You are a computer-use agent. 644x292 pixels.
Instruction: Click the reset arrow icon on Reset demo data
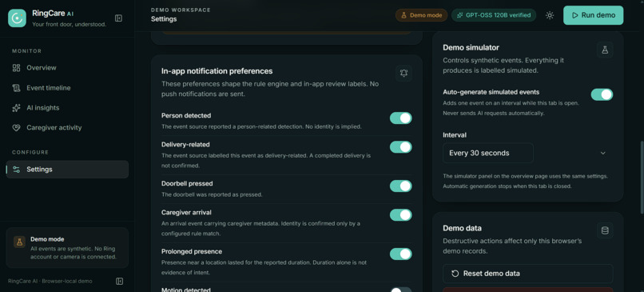tap(455, 274)
